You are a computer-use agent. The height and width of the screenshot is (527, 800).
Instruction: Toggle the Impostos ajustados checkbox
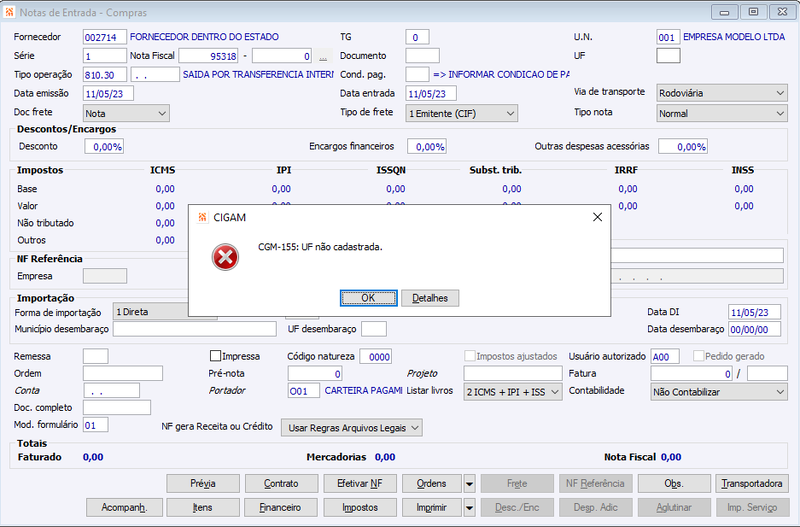tap(470, 356)
